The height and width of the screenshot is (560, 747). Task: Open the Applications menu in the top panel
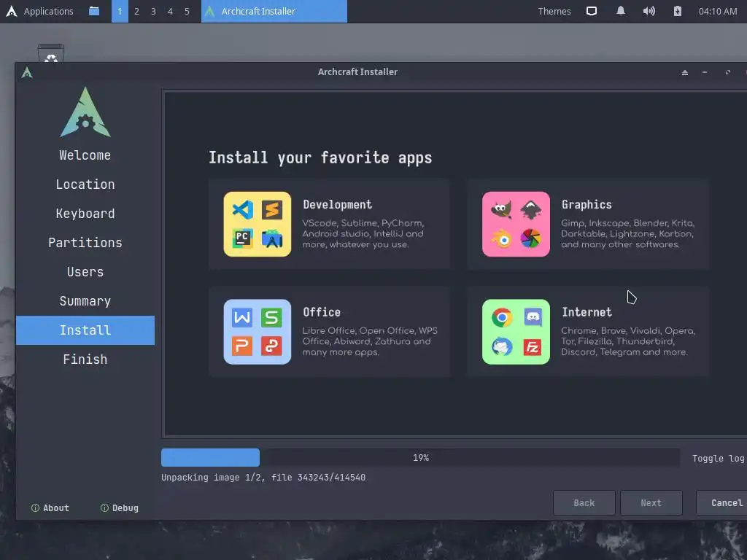point(39,11)
